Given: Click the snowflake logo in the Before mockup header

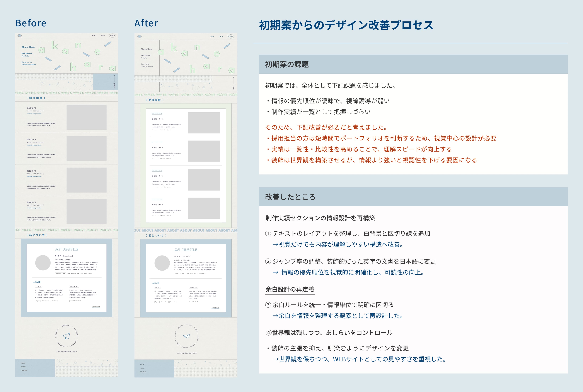Looking at the screenshot, I should [x=20, y=35].
